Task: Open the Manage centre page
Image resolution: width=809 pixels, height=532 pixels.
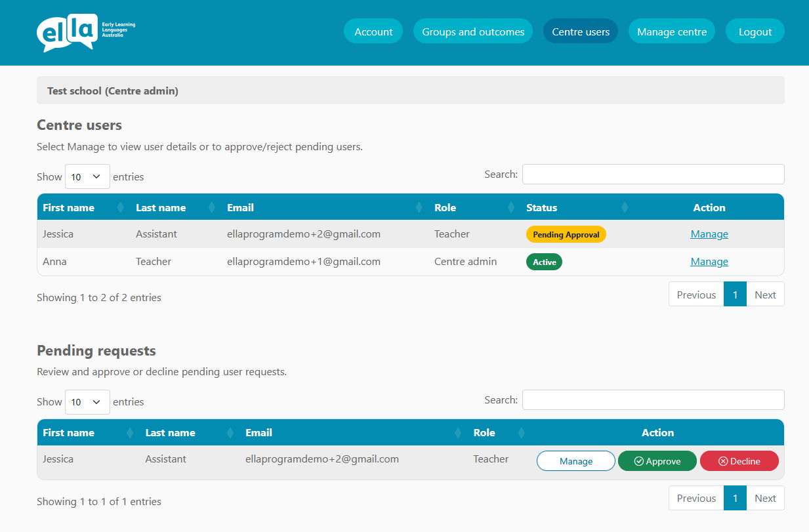Action: 672,31
